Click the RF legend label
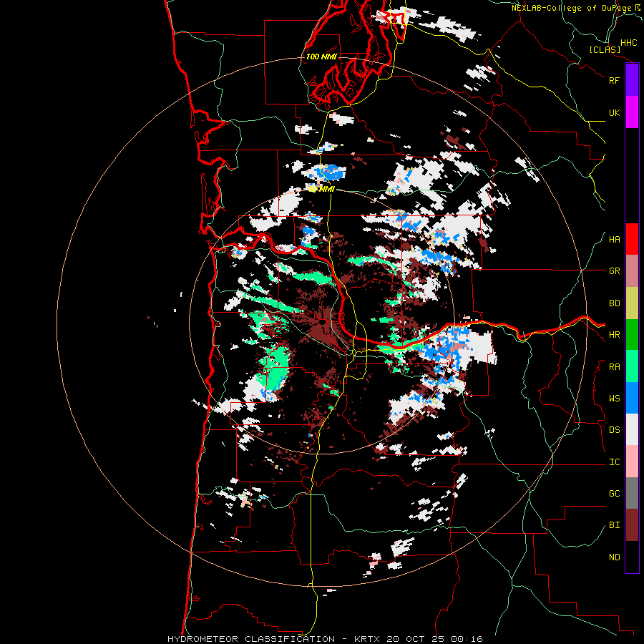This screenshot has width=644, height=644. (614, 80)
